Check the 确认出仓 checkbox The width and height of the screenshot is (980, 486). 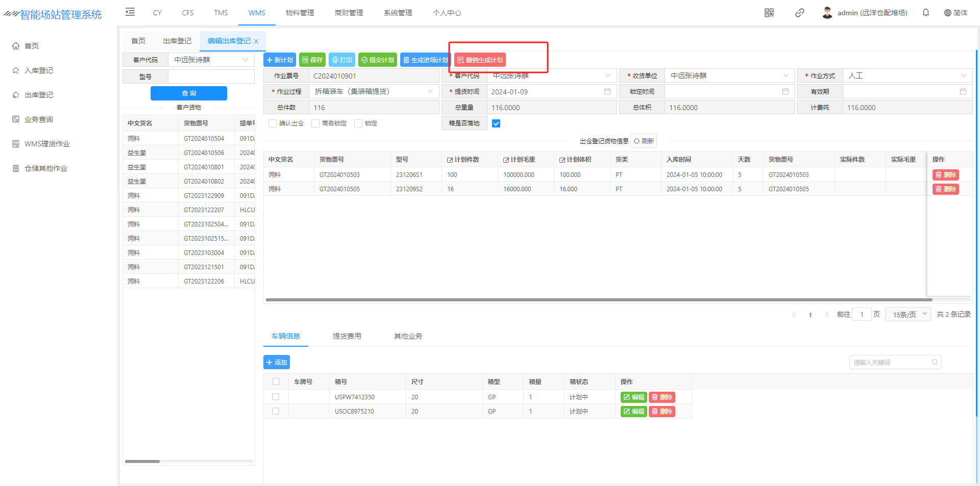point(273,123)
